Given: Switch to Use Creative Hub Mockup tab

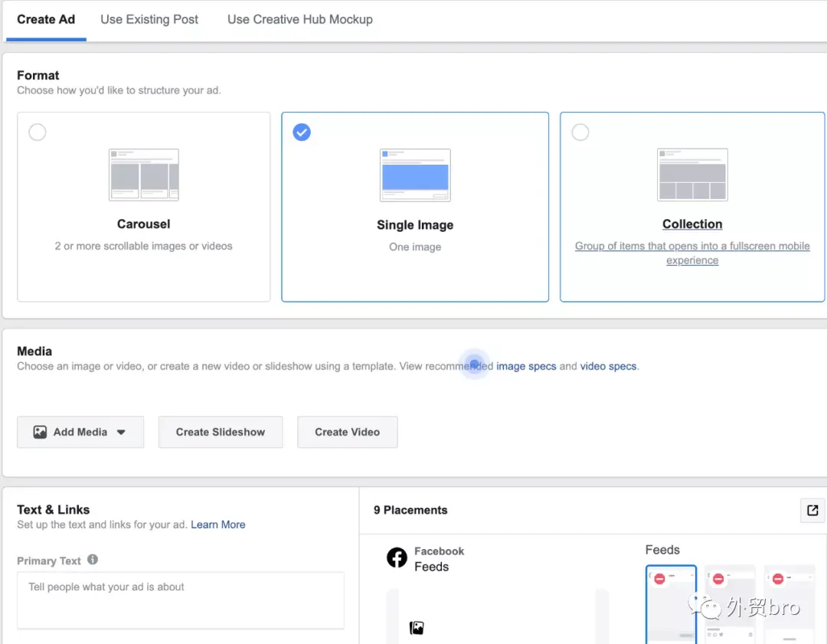Looking at the screenshot, I should [x=300, y=19].
